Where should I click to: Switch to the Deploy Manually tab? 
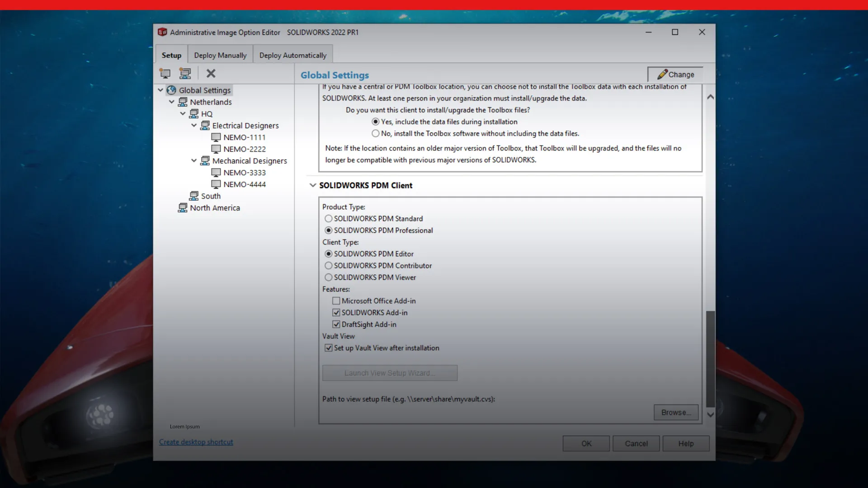pos(220,54)
